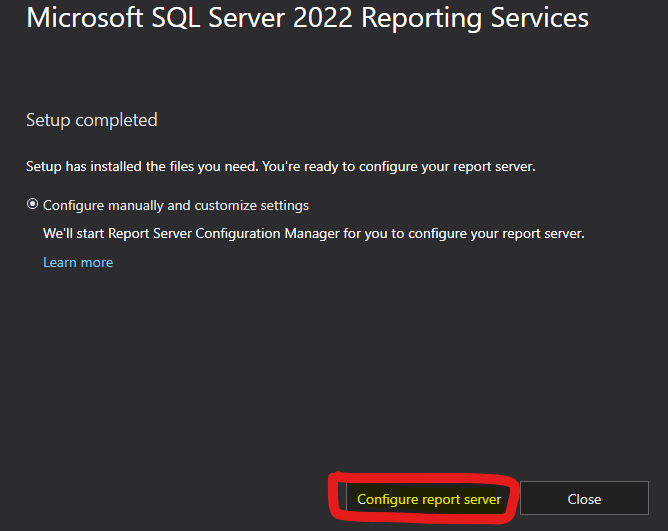The width and height of the screenshot is (668, 531).
Task: Open the Learn more link
Action: (x=78, y=262)
